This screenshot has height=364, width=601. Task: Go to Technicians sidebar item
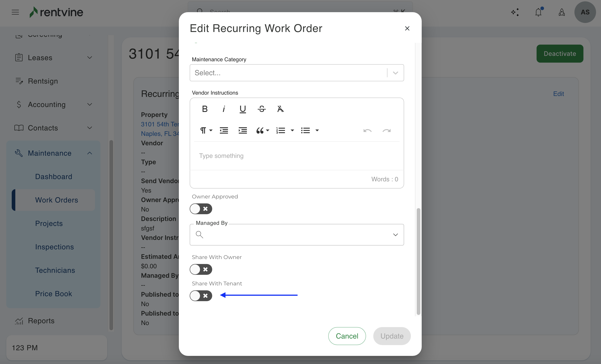(55, 270)
